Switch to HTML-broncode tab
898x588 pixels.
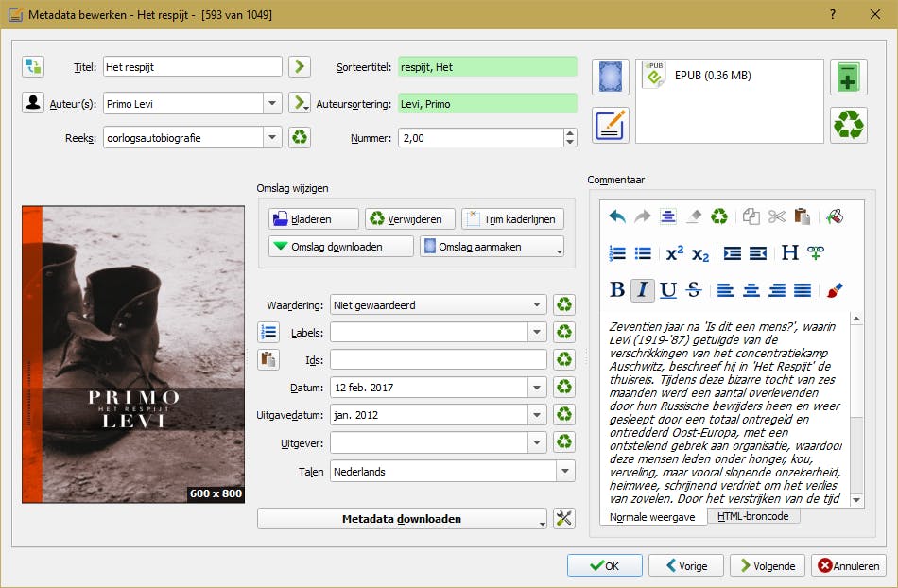click(753, 516)
